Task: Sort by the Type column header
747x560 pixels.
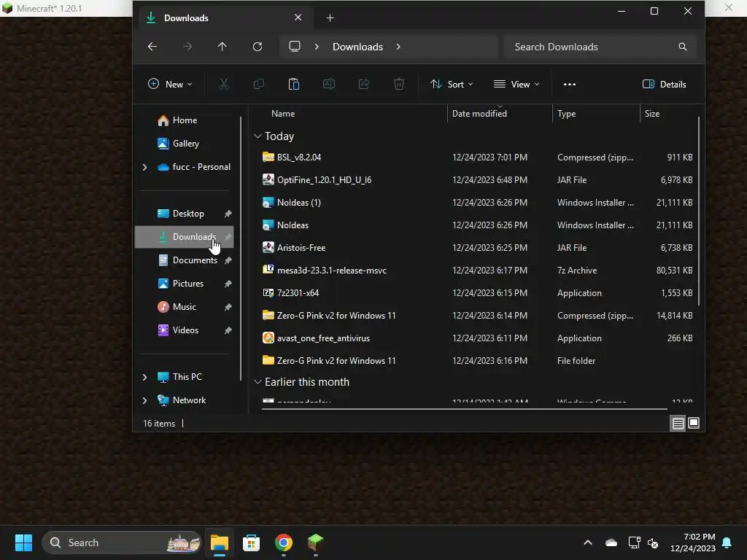Action: point(566,114)
